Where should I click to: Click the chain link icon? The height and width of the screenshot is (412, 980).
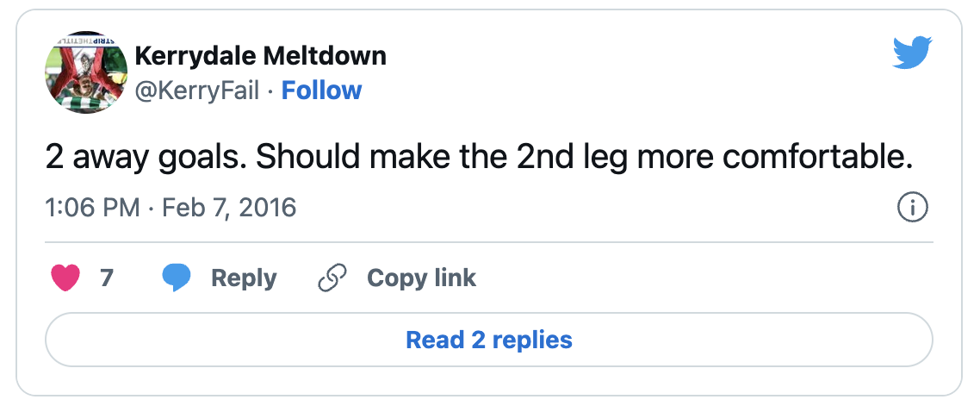[x=332, y=278]
